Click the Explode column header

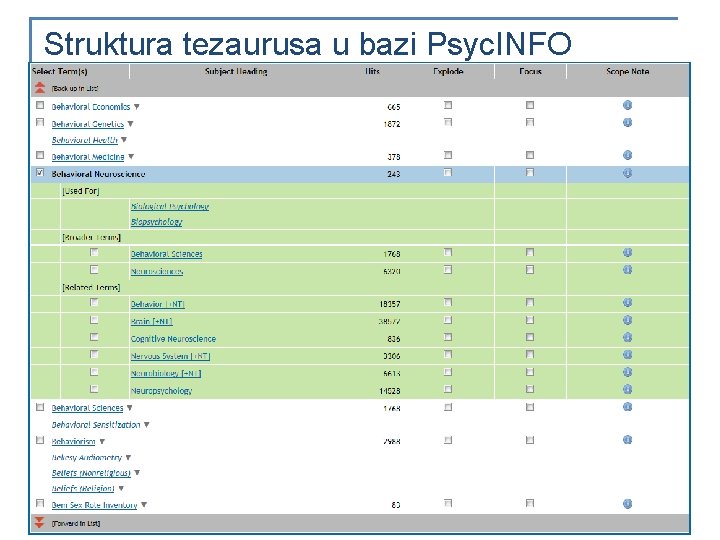point(448,71)
